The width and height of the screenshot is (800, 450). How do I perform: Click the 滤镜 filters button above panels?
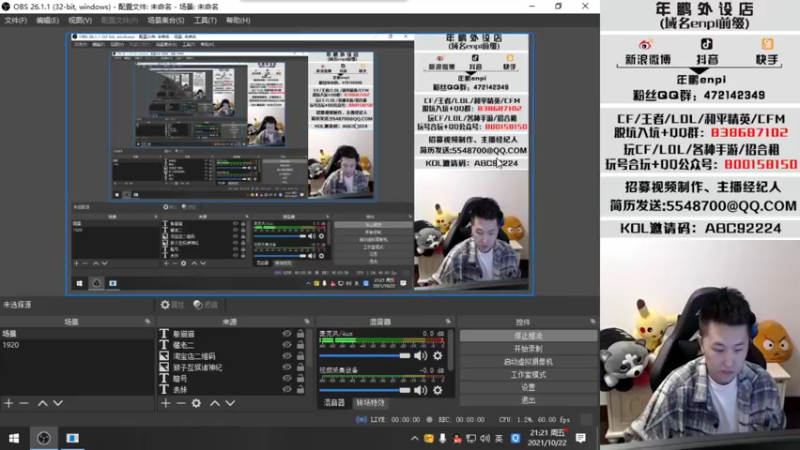pyautogui.click(x=206, y=305)
